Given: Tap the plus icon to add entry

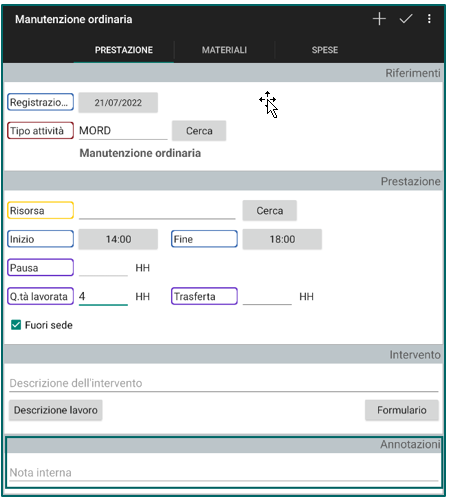Looking at the screenshot, I should click(x=379, y=19).
